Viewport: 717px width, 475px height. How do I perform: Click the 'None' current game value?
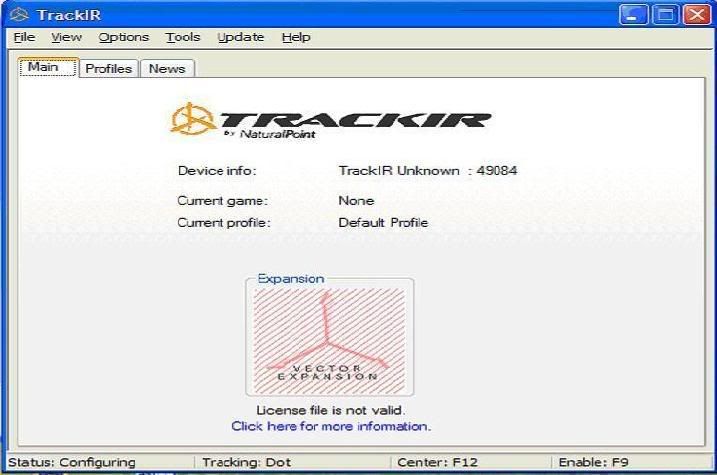pos(356,201)
